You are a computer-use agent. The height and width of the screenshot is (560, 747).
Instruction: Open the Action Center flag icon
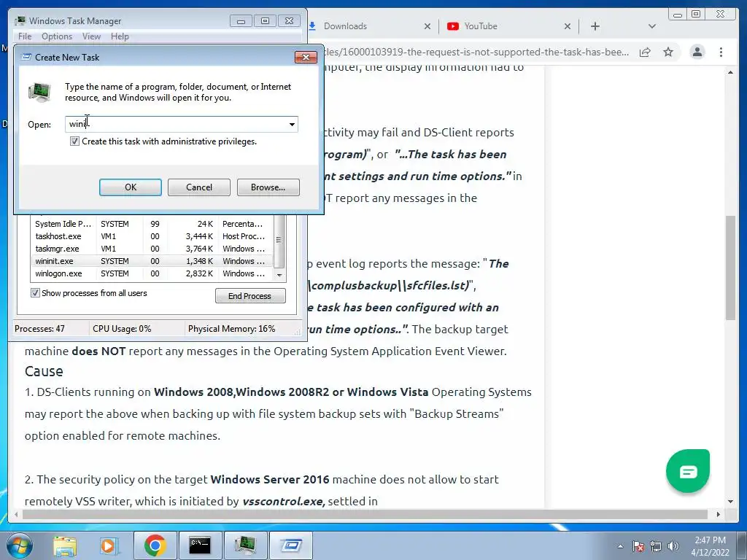[638, 546]
